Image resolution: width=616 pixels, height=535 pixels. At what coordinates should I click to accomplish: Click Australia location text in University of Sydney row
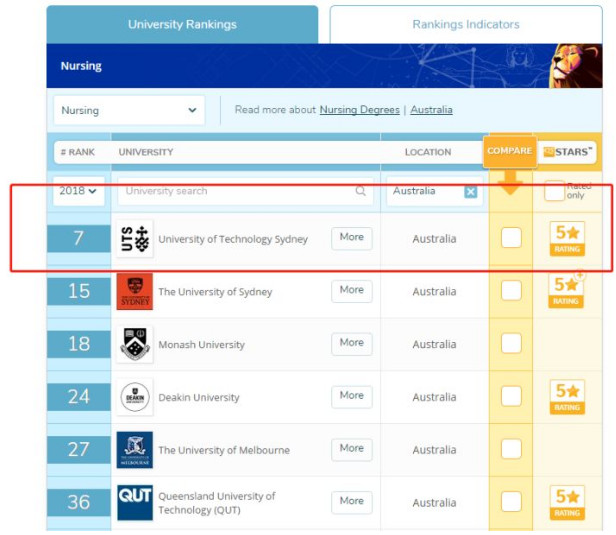tap(434, 291)
